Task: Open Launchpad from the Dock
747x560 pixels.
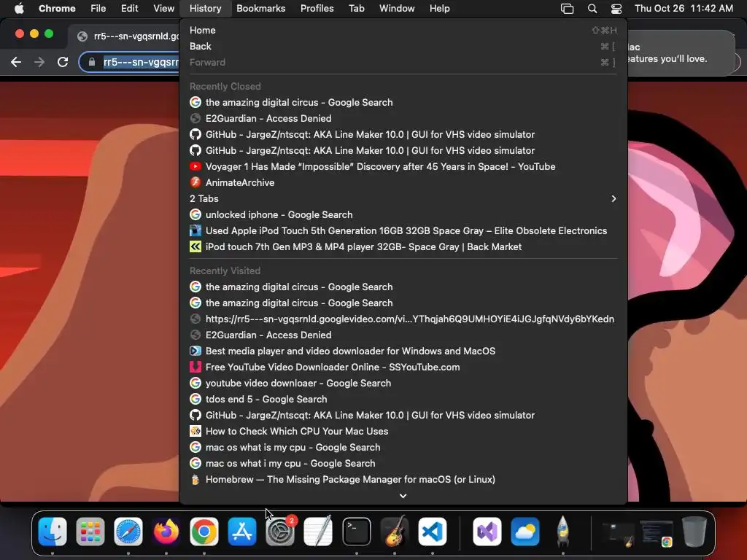Action: pyautogui.click(x=90, y=532)
